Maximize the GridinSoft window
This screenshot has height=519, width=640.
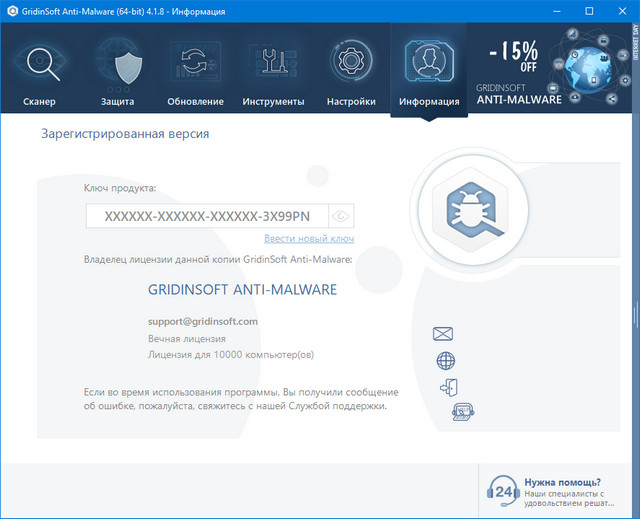(x=589, y=11)
